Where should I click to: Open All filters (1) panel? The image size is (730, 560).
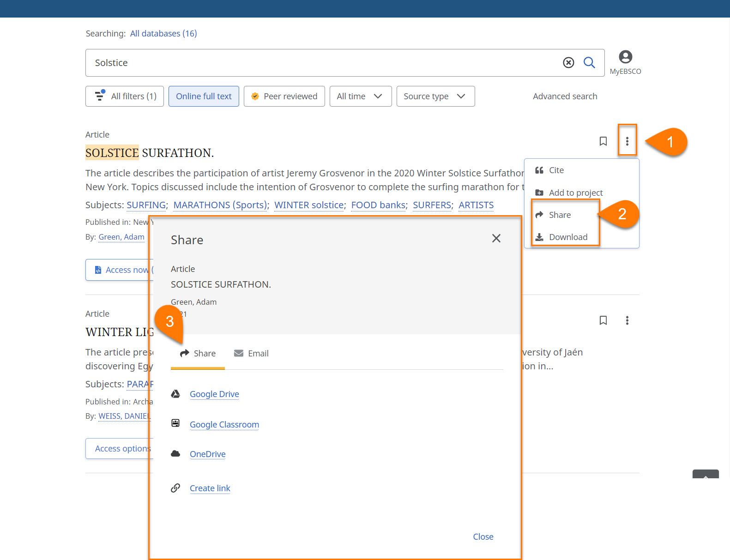pyautogui.click(x=125, y=96)
